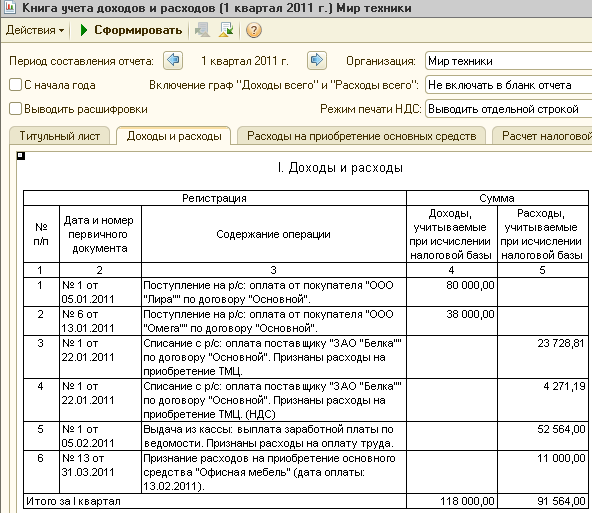Image resolution: width=592 pixels, height=513 pixels.
Task: Click the total income 118 000,00
Action: click(452, 501)
